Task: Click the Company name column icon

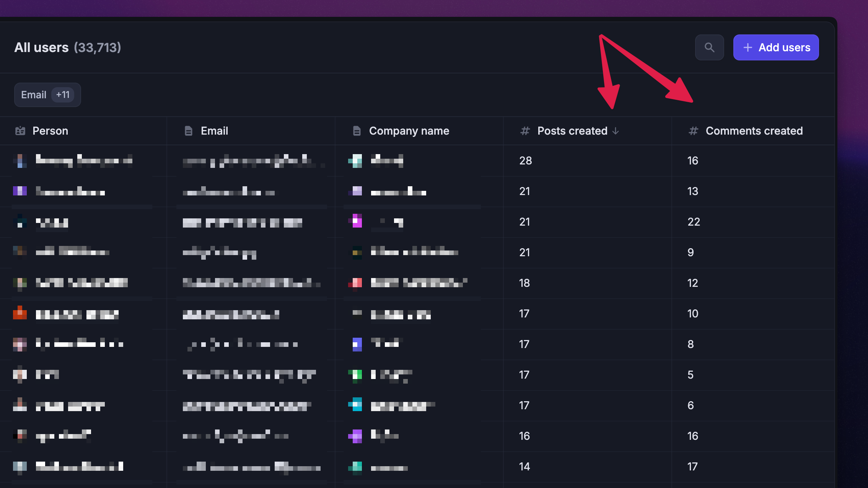Action: click(357, 131)
